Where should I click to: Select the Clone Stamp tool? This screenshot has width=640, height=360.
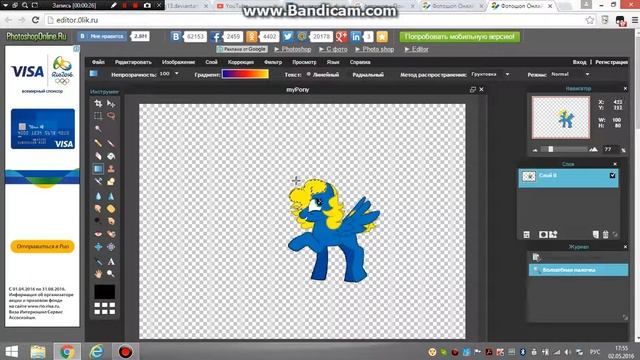click(x=111, y=169)
